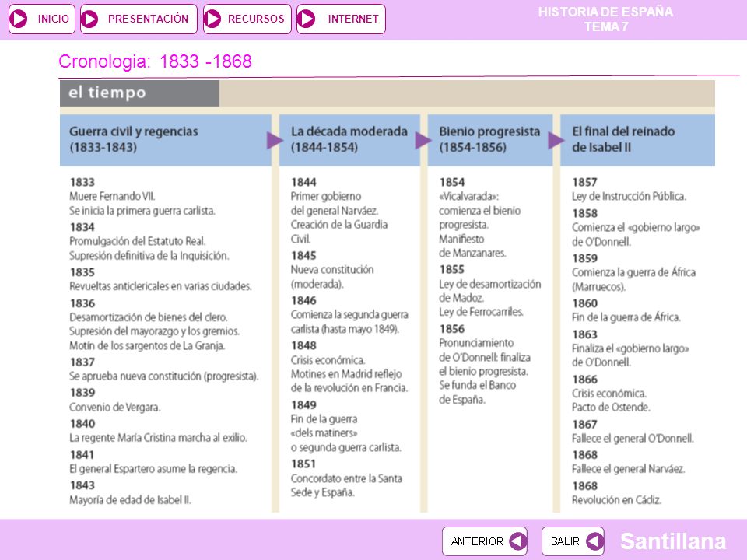Image resolution: width=747 pixels, height=560 pixels.
Task: Click the year 1833 in the timeline
Action: 82,182
